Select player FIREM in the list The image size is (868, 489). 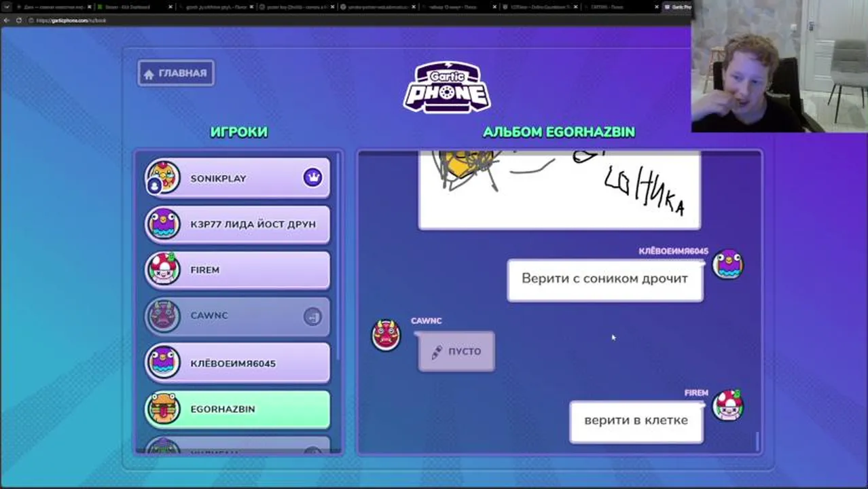point(237,270)
